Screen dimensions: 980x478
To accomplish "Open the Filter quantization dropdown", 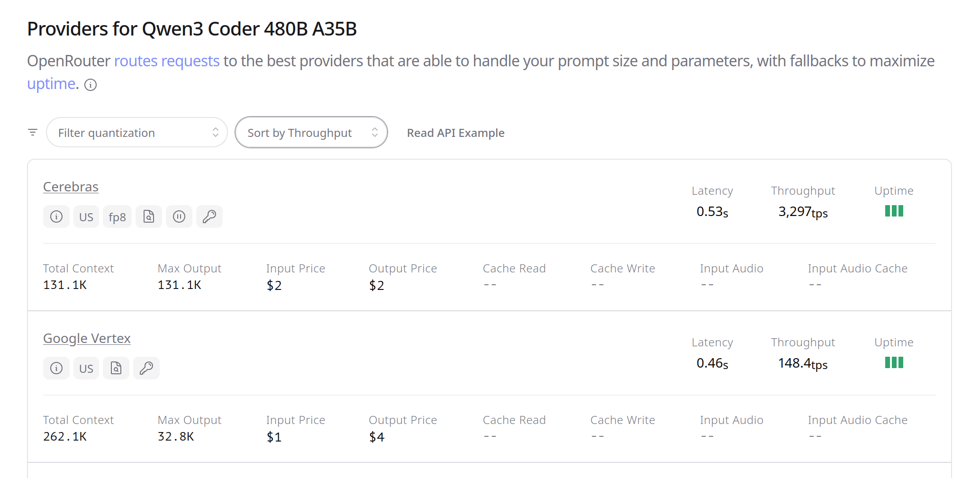I will (x=137, y=132).
